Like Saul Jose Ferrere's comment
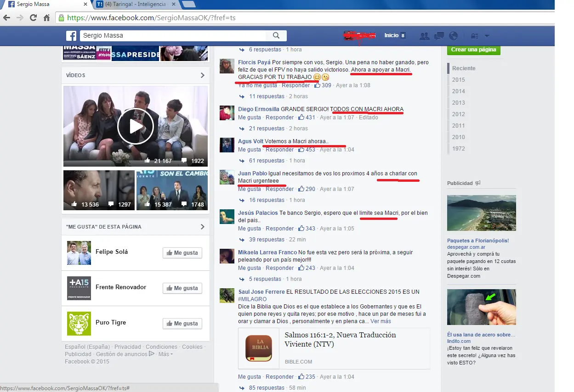574x392 pixels. [x=250, y=377]
